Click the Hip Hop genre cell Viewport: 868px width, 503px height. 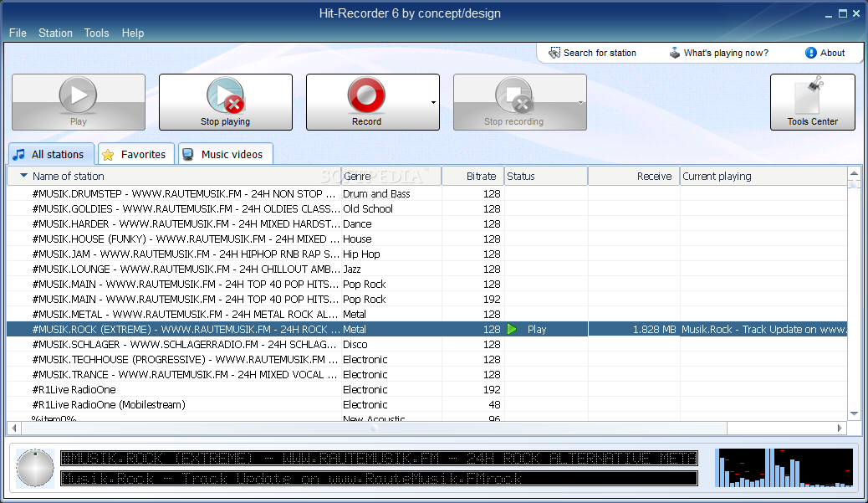(361, 254)
